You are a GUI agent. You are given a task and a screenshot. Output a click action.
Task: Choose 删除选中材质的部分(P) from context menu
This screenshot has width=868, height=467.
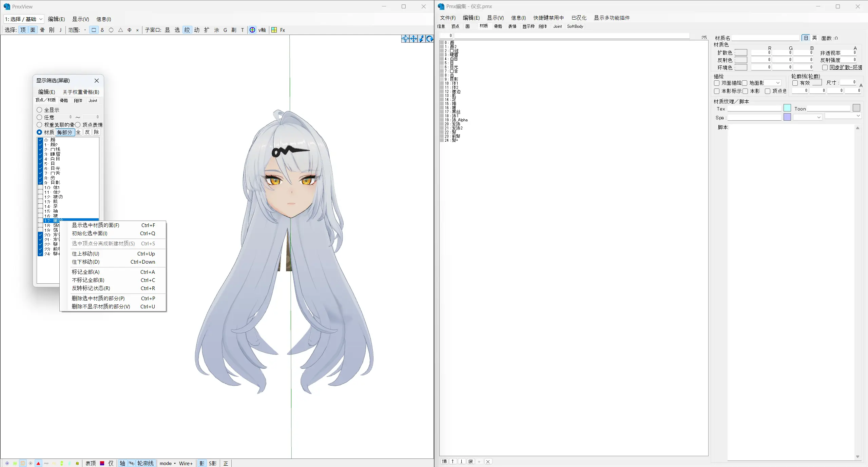click(x=98, y=298)
